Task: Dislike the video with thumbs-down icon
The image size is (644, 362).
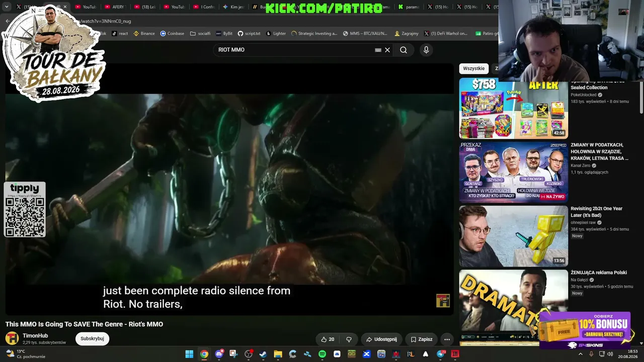Action: [349, 339]
